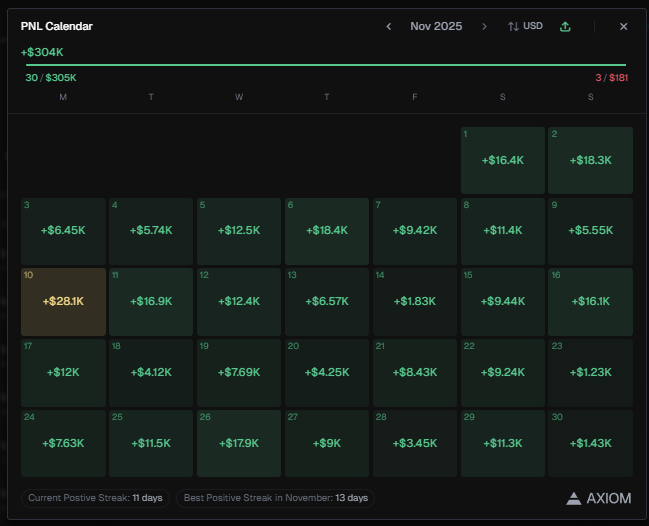Go to the next month arrow
This screenshot has height=526, width=649.
484,26
